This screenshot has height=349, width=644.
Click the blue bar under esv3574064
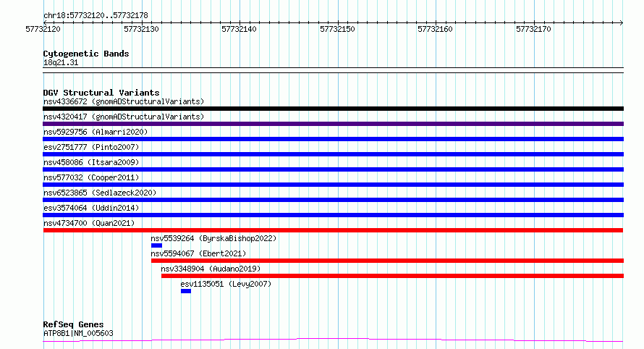point(333,215)
